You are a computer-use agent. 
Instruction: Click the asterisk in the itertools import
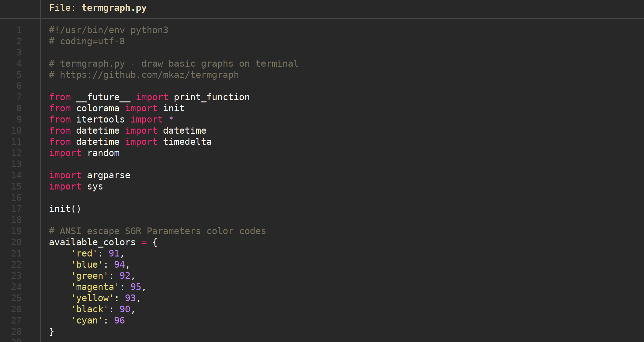[x=171, y=119]
